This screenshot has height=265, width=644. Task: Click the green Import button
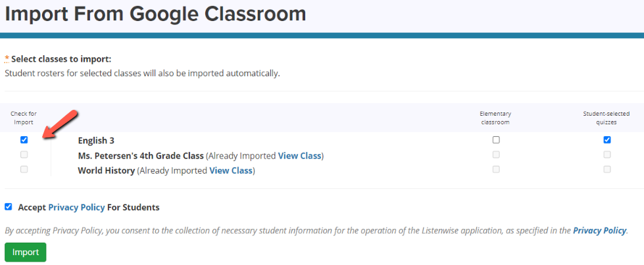(26, 253)
